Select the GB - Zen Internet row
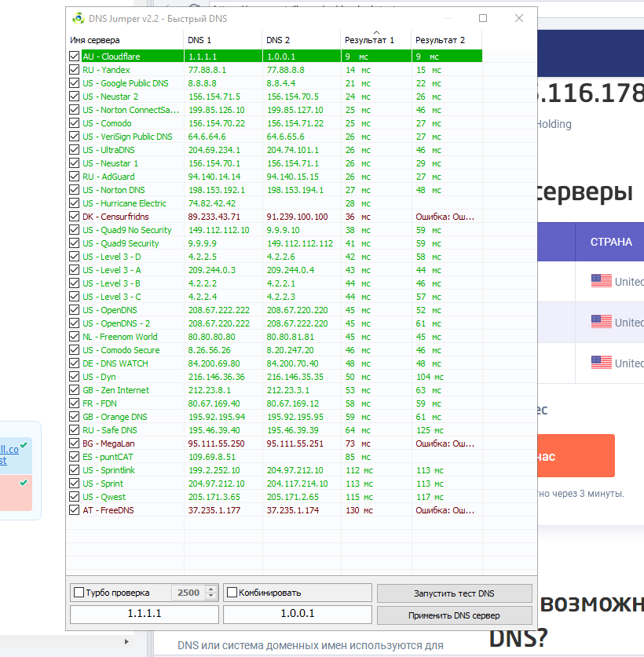Viewport: 644px width, 657px height. point(274,390)
